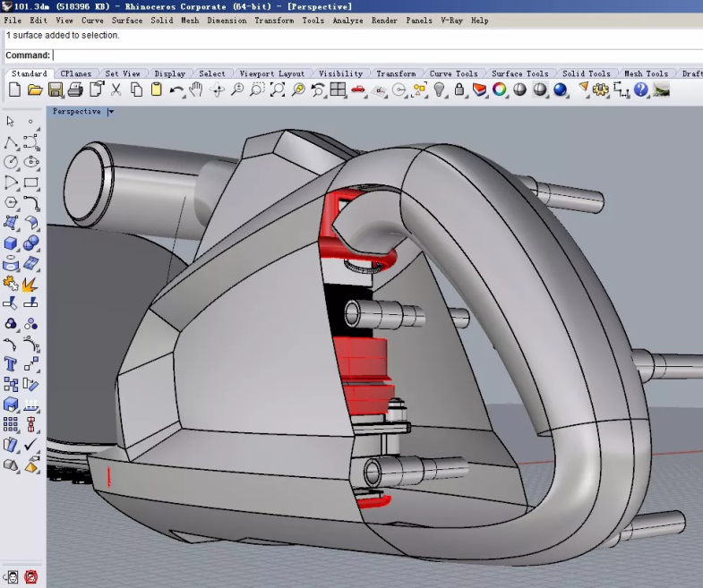
Task: Select the Pan view hand tool
Action: click(x=196, y=89)
